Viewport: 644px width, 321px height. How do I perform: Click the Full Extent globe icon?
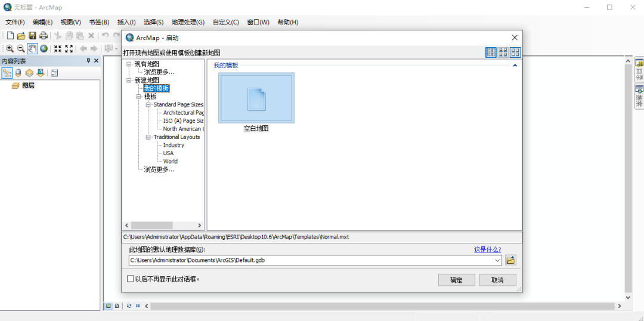[44, 48]
